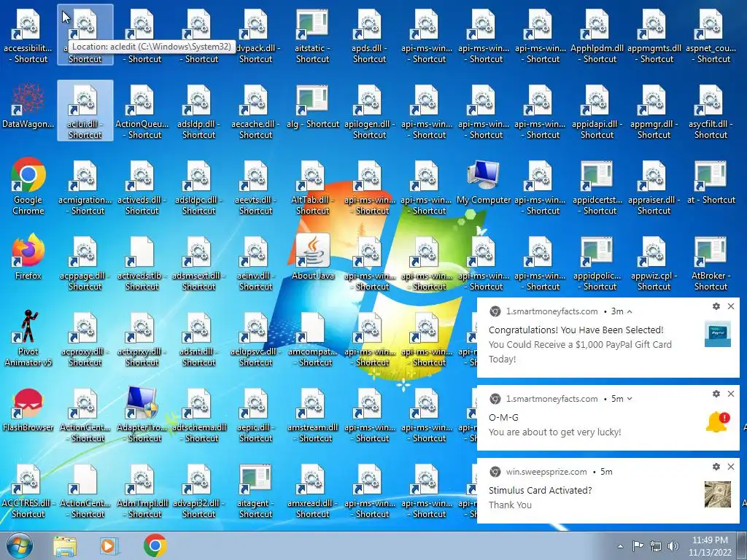Open the network tray icon
This screenshot has height=560, width=747.
pos(656,546)
